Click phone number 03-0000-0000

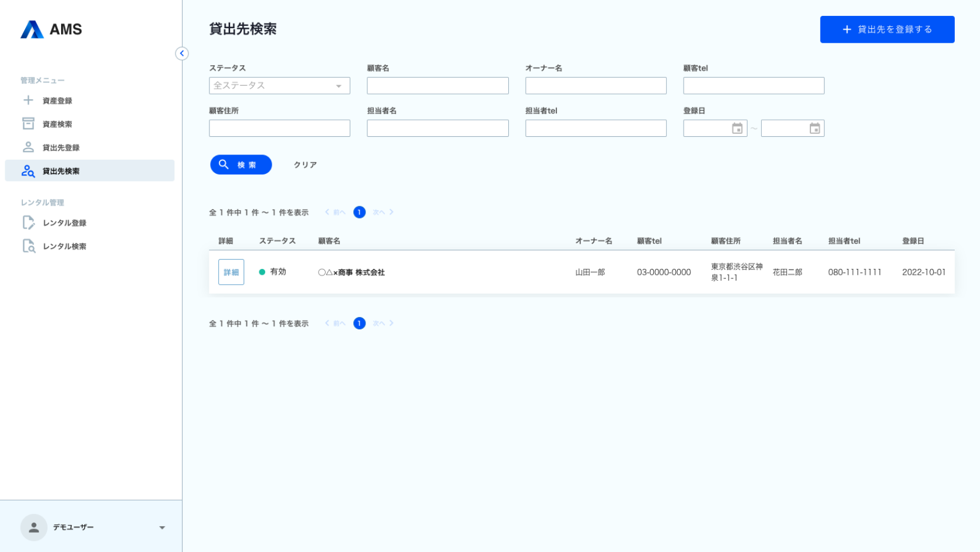click(x=664, y=272)
